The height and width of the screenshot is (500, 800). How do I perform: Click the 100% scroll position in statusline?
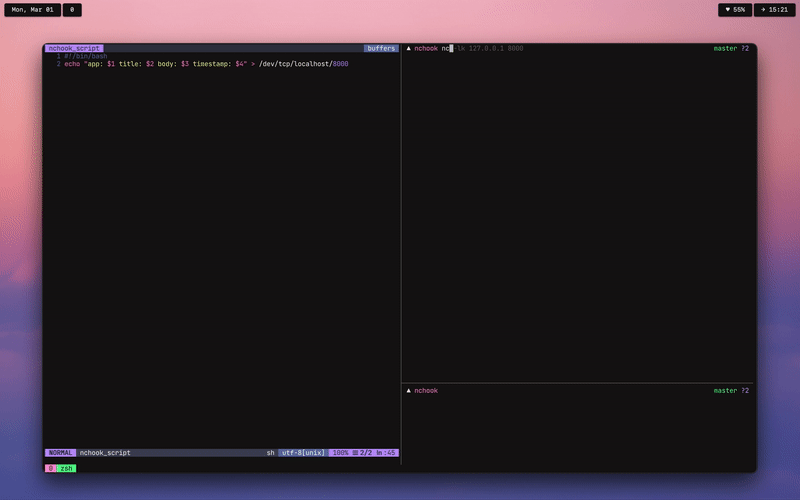(x=340, y=453)
